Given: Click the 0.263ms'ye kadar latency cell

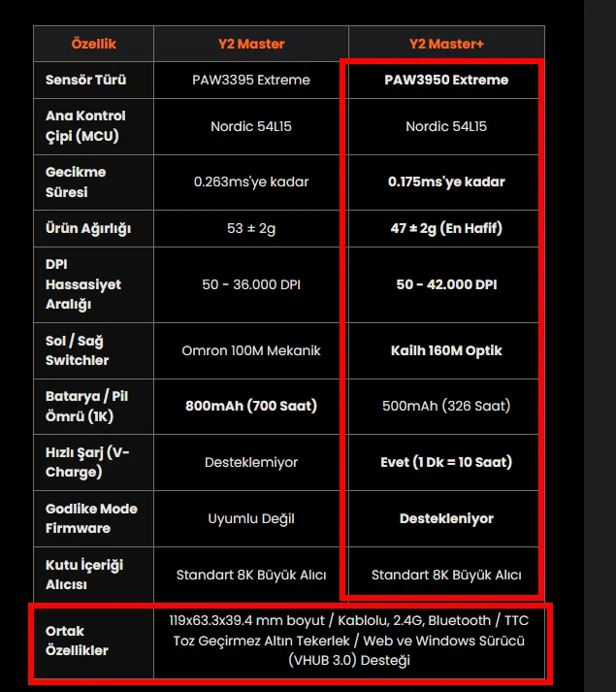Looking at the screenshot, I should pos(251,181).
